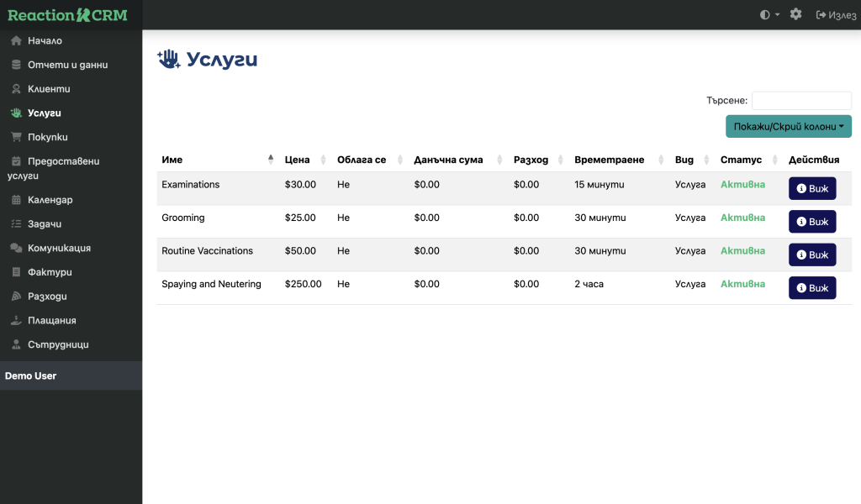Go to the Плащания section
This screenshot has width=861, height=504.
tap(51, 320)
